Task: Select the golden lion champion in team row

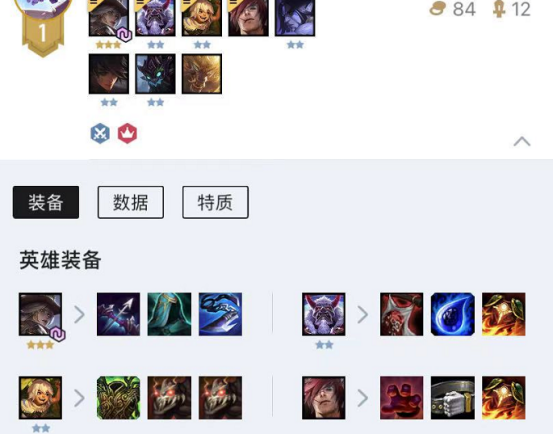Action: (202, 74)
